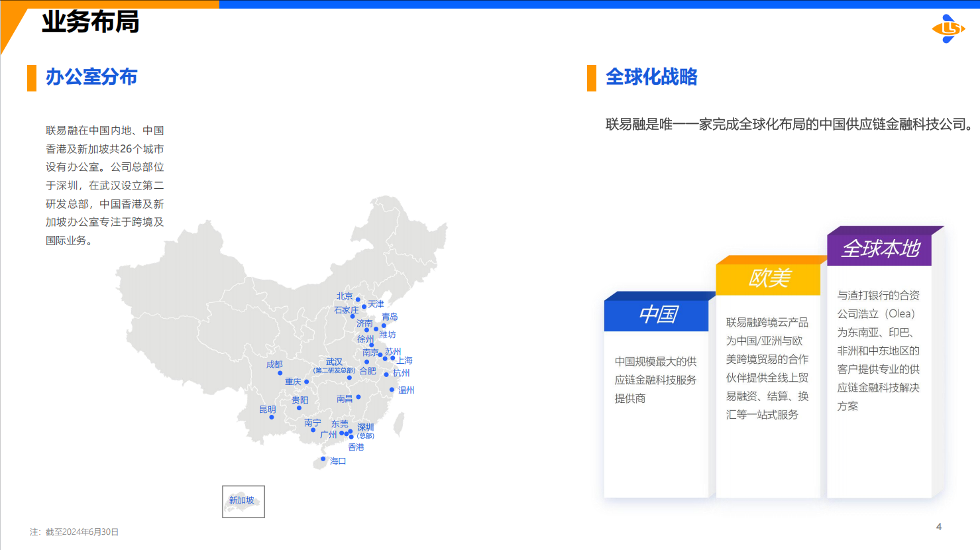Click the 昆明 city label

(268, 410)
